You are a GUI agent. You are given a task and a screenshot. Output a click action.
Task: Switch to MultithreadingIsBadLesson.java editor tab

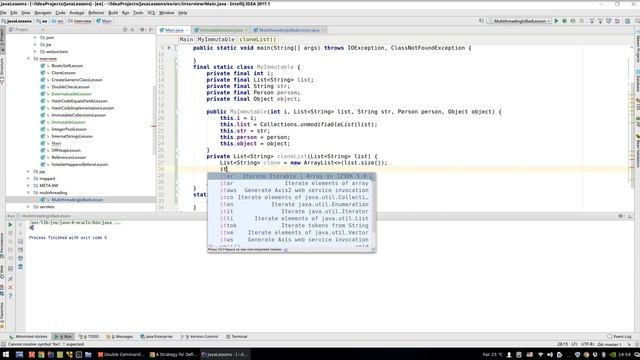point(289,30)
